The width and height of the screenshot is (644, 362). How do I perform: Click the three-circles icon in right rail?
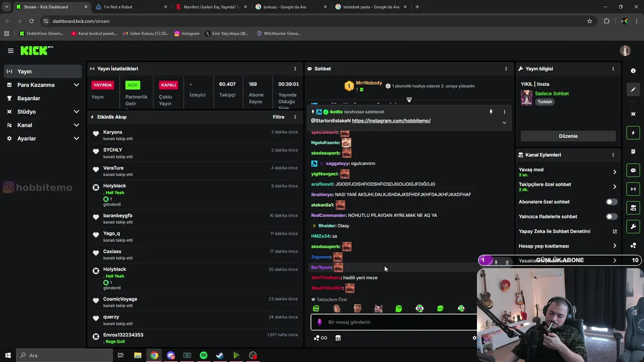[x=633, y=245]
